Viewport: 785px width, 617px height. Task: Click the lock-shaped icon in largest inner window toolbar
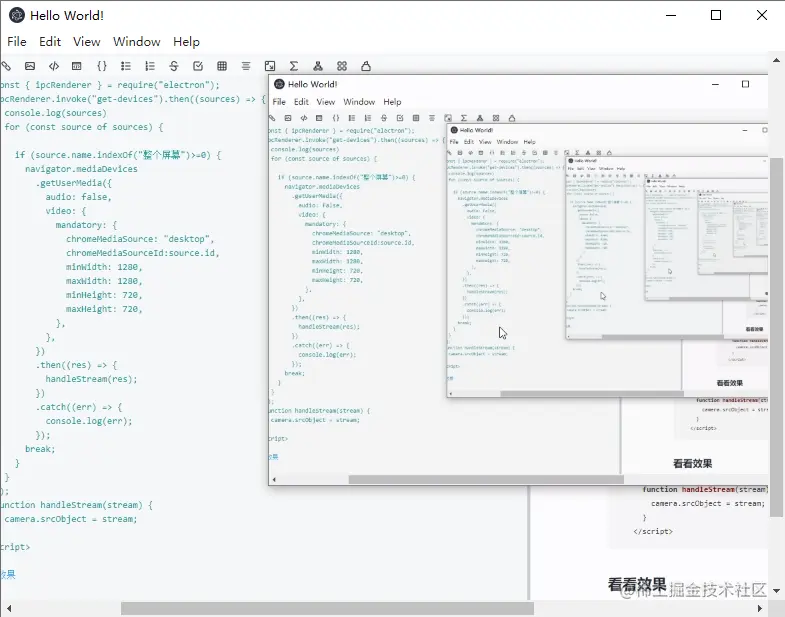[x=512, y=118]
